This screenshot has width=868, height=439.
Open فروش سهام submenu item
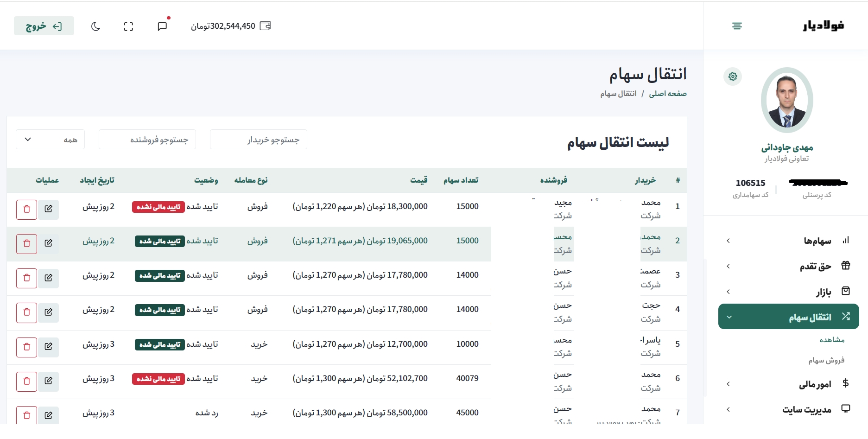826,360
